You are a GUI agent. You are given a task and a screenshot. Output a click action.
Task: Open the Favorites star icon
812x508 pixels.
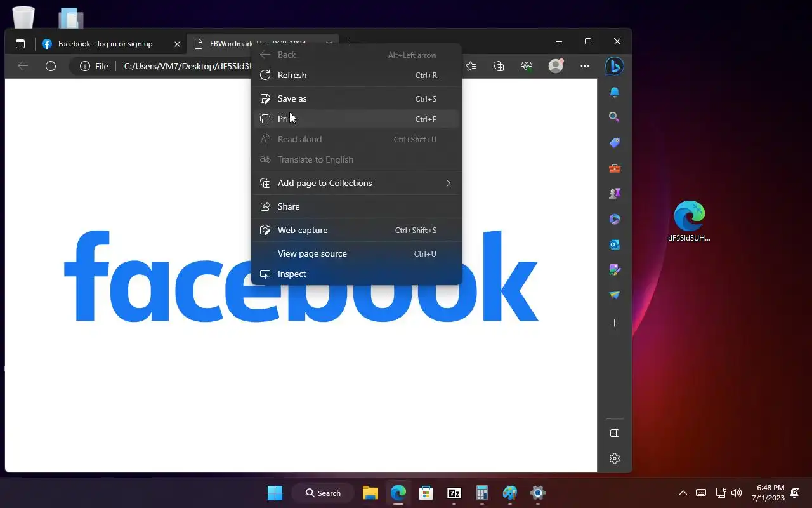[x=471, y=66]
